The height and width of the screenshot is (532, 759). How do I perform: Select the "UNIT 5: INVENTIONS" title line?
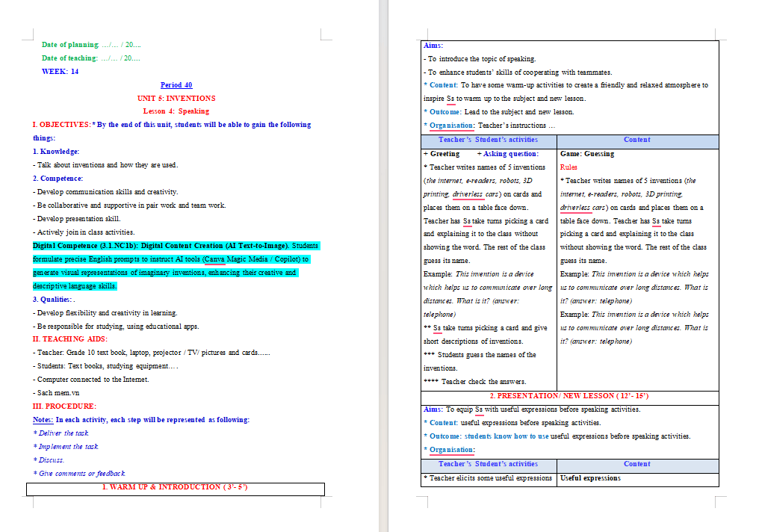pyautogui.click(x=176, y=99)
